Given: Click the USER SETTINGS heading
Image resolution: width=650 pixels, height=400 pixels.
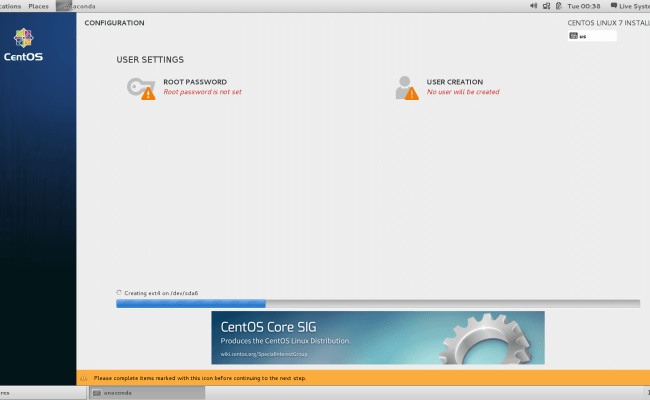Looking at the screenshot, I should 150,60.
